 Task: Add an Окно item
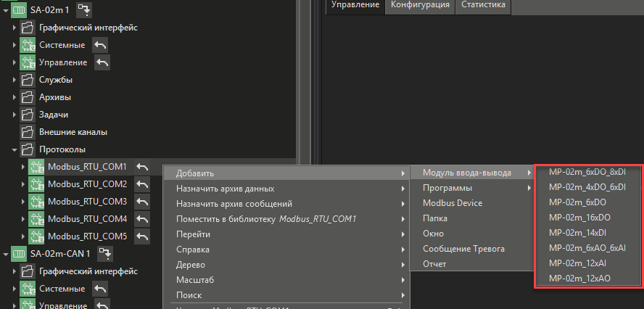[x=472, y=234]
